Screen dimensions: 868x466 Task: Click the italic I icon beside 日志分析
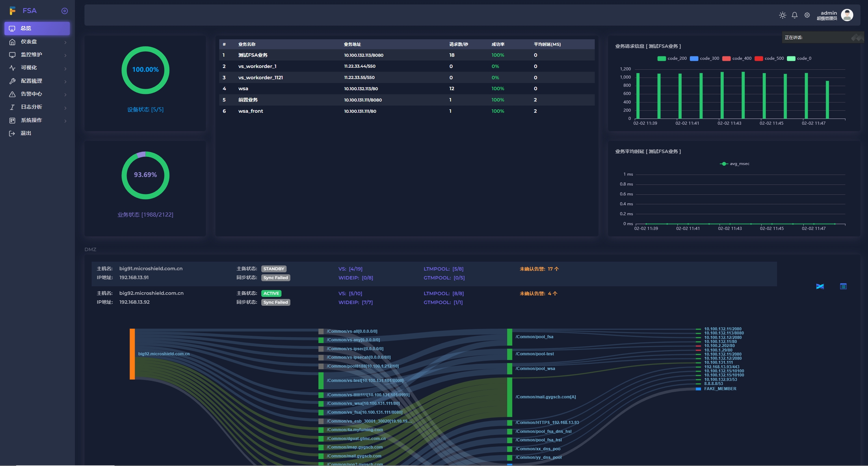(12, 107)
